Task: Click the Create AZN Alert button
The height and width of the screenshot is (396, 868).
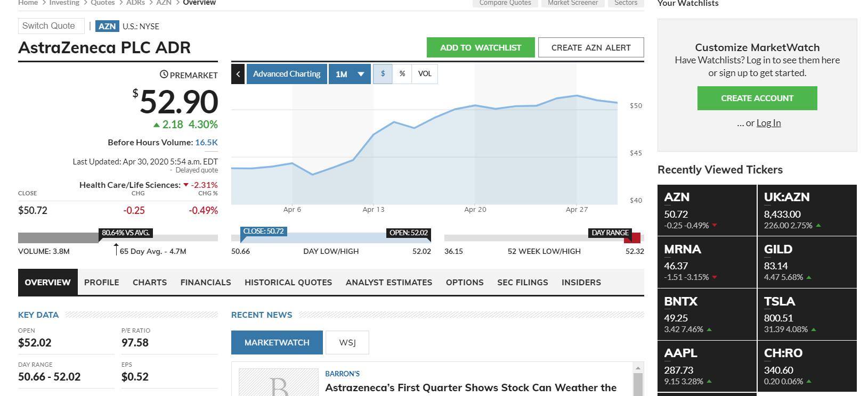Action: point(591,47)
